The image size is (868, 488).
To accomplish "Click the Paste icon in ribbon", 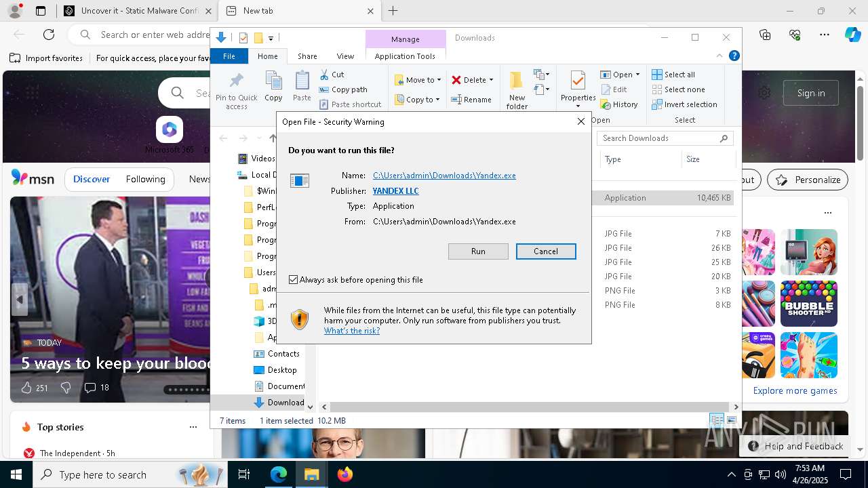I will pos(302,86).
